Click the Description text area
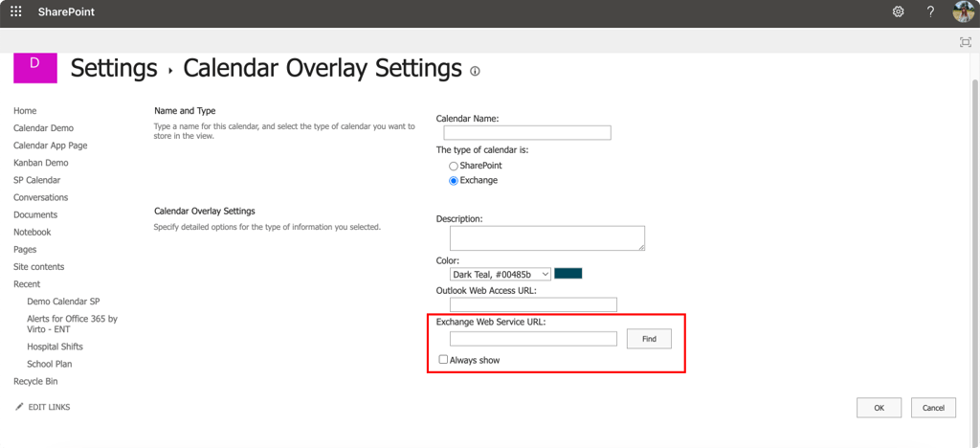980x448 pixels. pos(546,238)
